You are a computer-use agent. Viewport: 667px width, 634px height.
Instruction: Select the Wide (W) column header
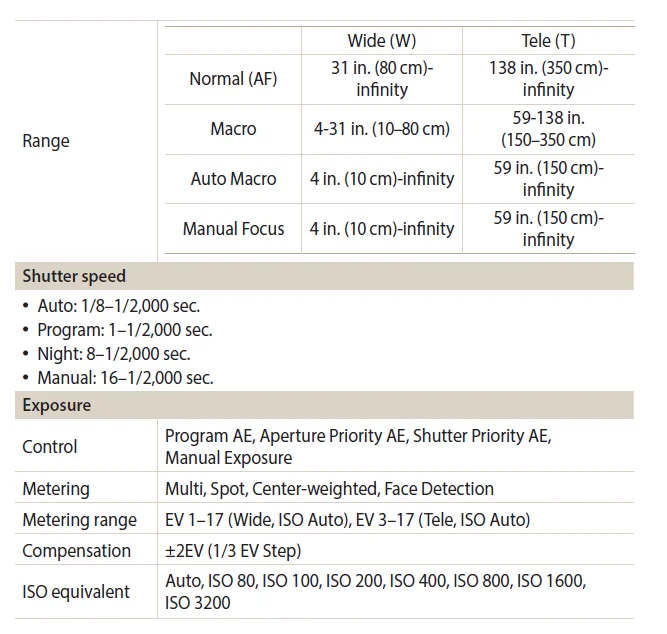[x=381, y=41]
